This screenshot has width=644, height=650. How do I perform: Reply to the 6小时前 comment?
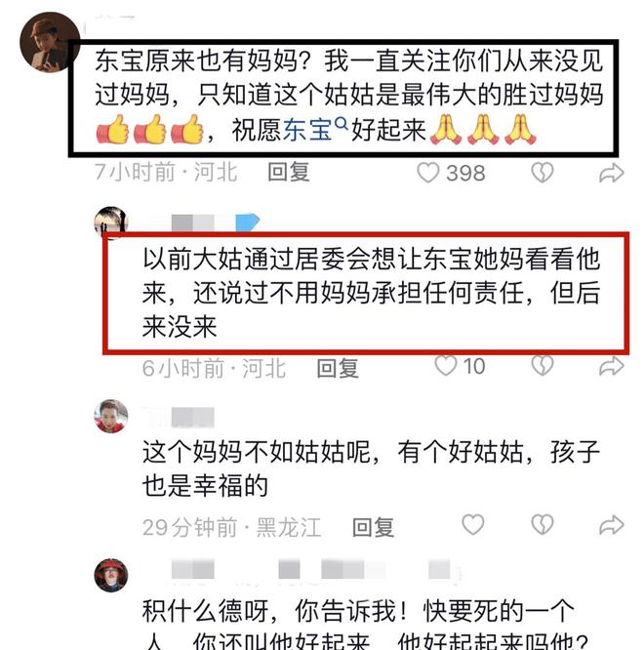(x=338, y=368)
